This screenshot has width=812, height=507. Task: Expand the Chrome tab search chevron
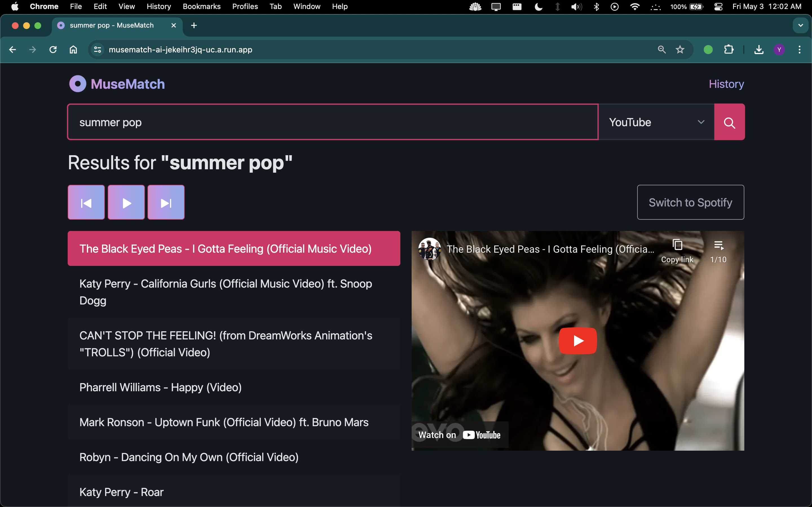click(800, 25)
